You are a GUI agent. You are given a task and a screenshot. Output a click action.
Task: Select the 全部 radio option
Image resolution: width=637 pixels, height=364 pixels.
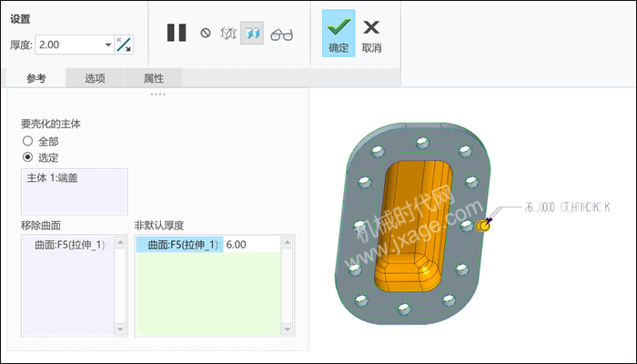27,141
